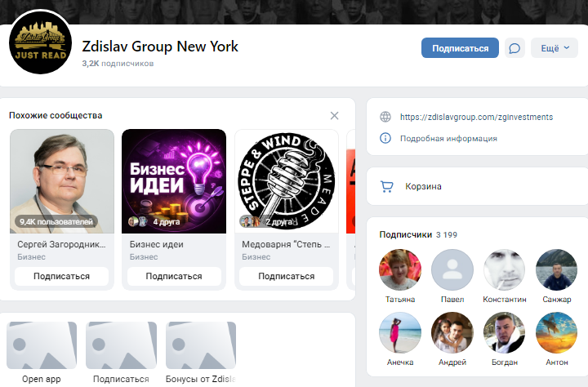
Task: Subscribe to Медоварня Степь community
Action: 286,277
